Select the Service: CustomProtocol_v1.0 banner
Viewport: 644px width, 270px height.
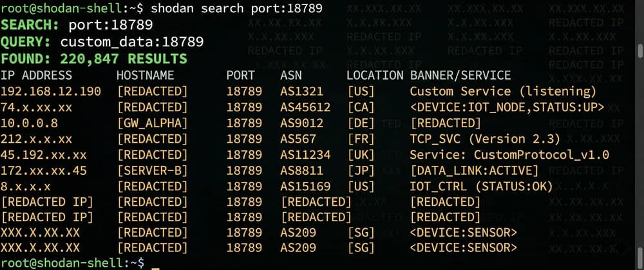tap(509, 155)
